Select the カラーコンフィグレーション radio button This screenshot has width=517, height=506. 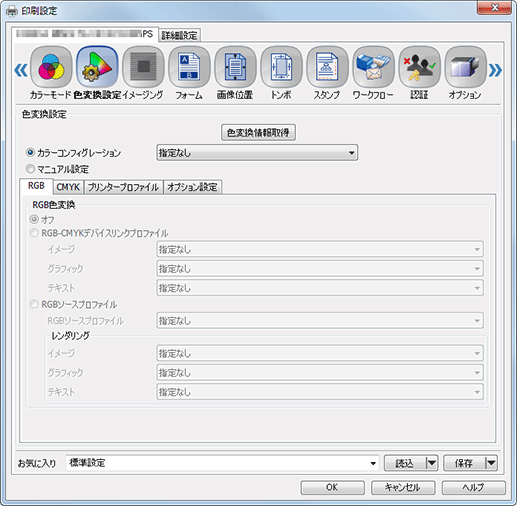(30, 153)
